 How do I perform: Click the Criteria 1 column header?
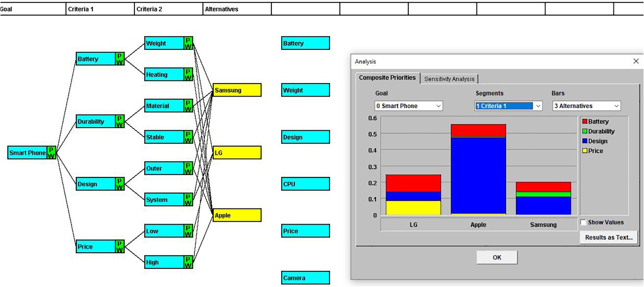coord(100,9)
